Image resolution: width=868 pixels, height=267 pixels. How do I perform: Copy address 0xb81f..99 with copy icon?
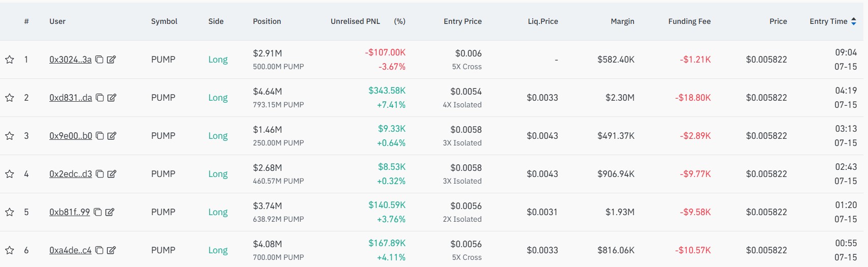click(98, 212)
